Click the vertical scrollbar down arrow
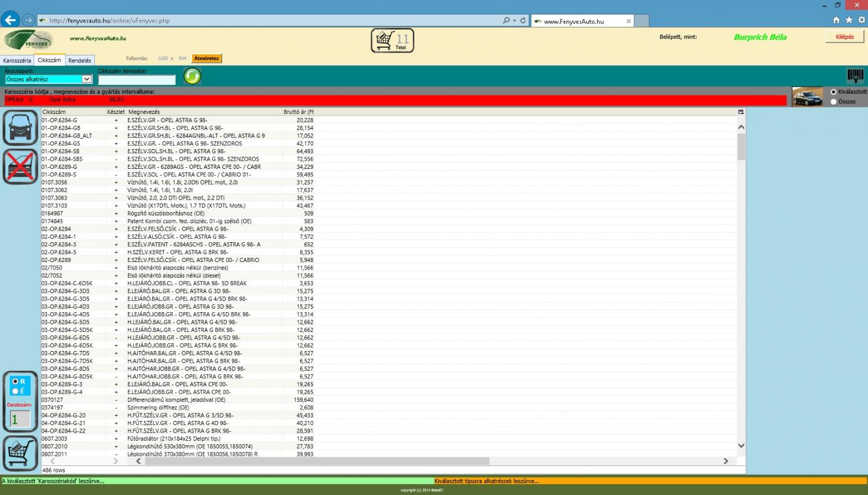This screenshot has height=495, width=868. 741,446
